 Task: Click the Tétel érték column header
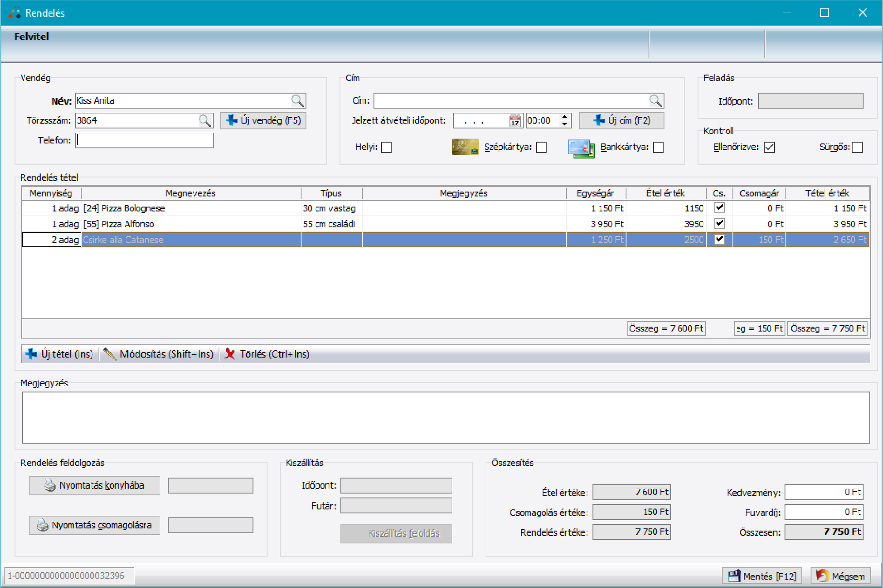click(827, 193)
